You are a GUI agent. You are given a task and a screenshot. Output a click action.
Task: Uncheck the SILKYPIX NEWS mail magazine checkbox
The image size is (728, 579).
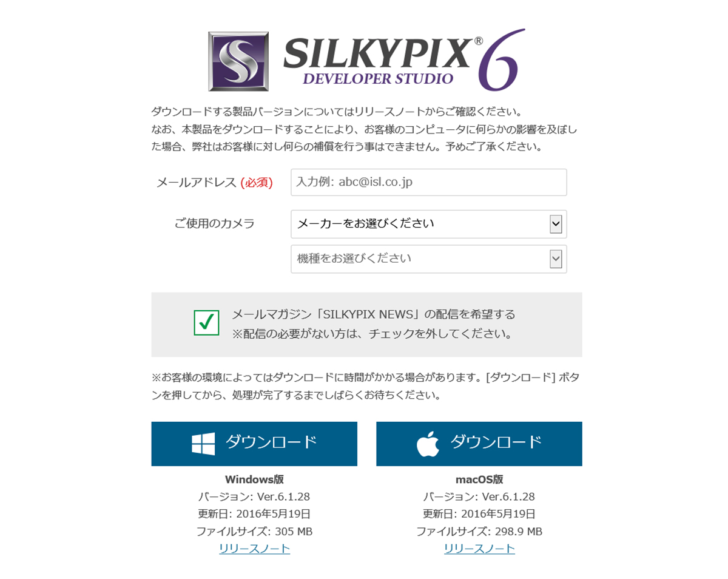pos(206,322)
